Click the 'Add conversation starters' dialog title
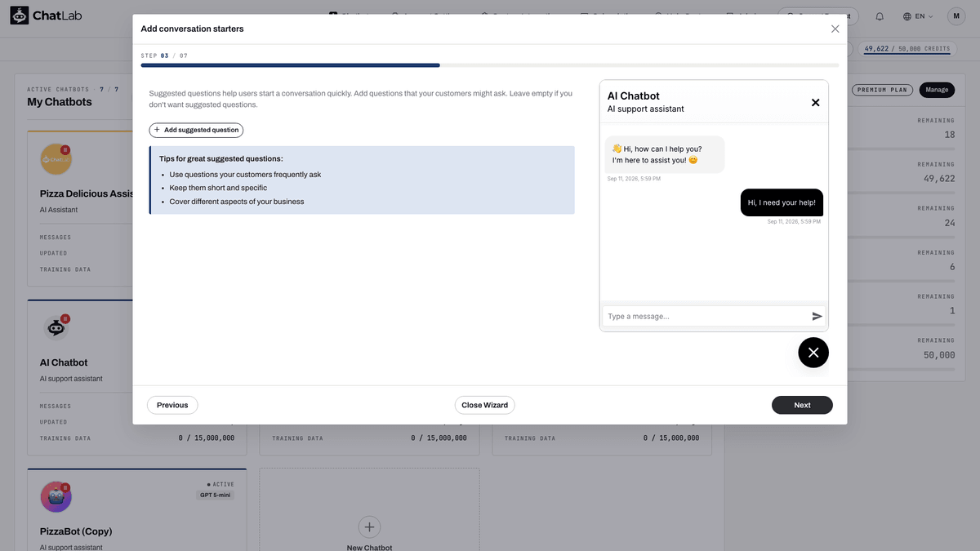Viewport: 980px width, 551px height. coord(192,29)
